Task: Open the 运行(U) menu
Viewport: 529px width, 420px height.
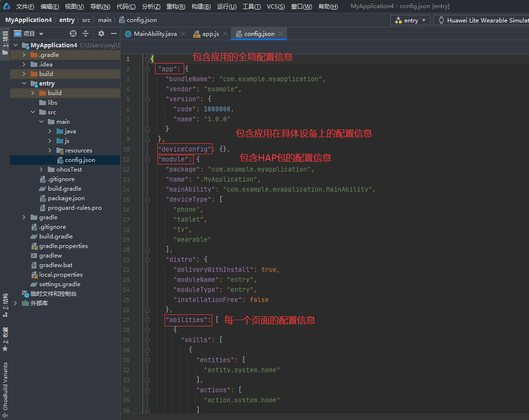Action: (226, 6)
